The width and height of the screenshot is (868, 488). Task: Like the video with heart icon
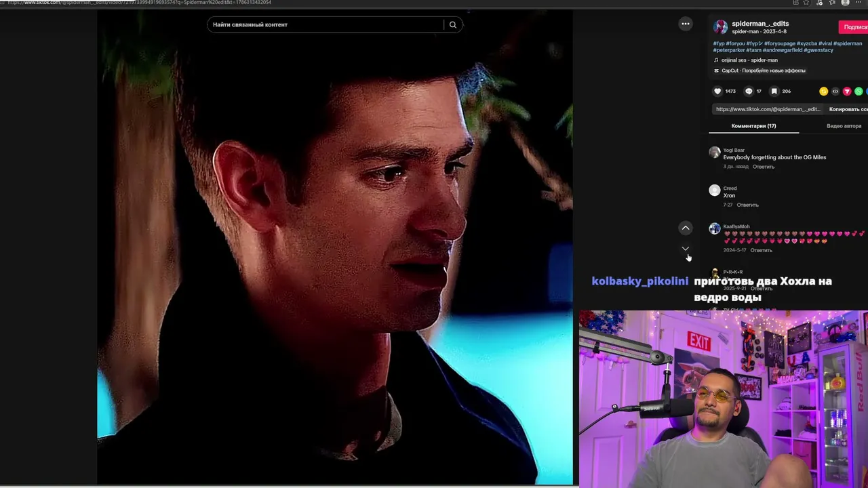pyautogui.click(x=717, y=91)
